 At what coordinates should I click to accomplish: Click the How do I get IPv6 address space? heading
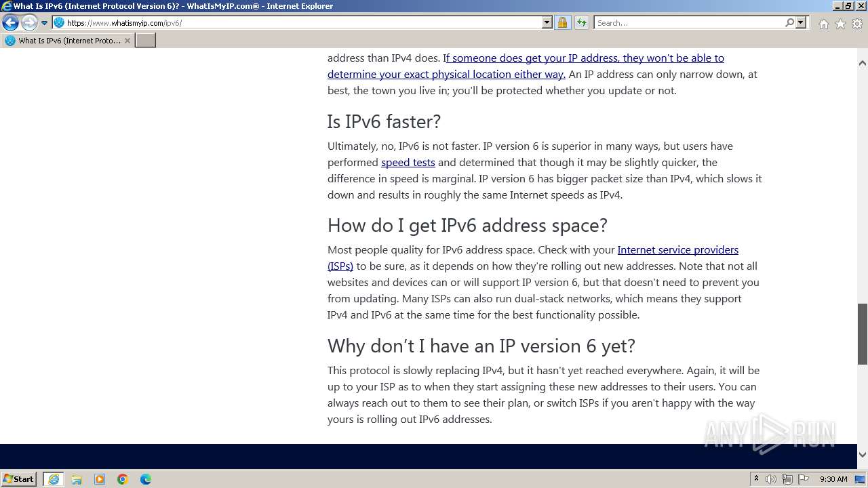point(467,225)
